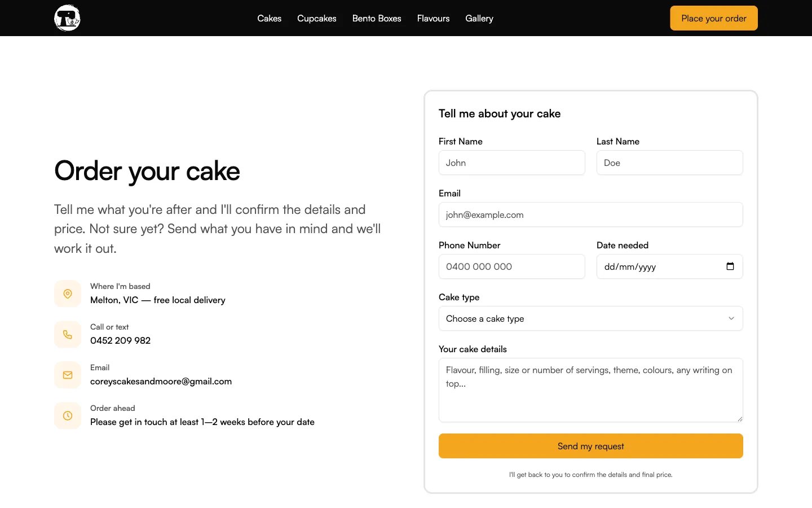This screenshot has height=508, width=812.
Task: Click the note about confirming final price
Action: tap(591, 475)
